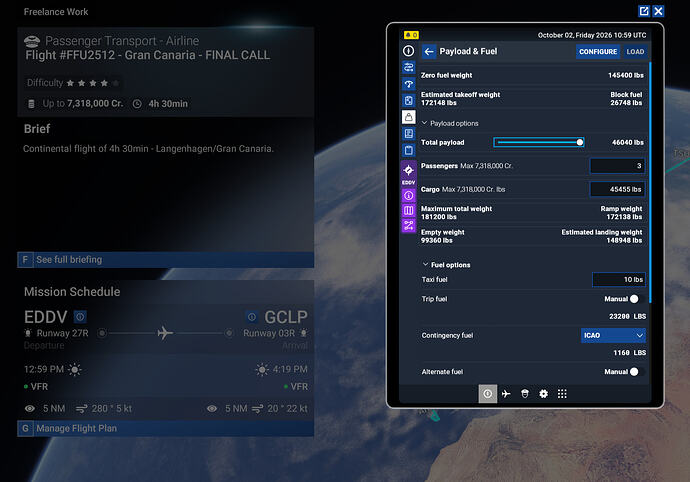690x482 pixels.
Task: Click arrival wind 20° 22 kt
Action: tap(287, 408)
